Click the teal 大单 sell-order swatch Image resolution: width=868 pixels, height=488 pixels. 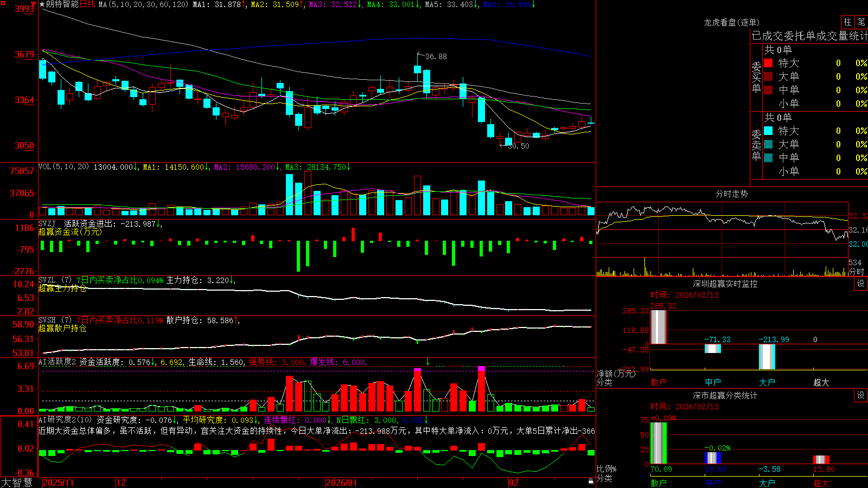click(x=768, y=144)
